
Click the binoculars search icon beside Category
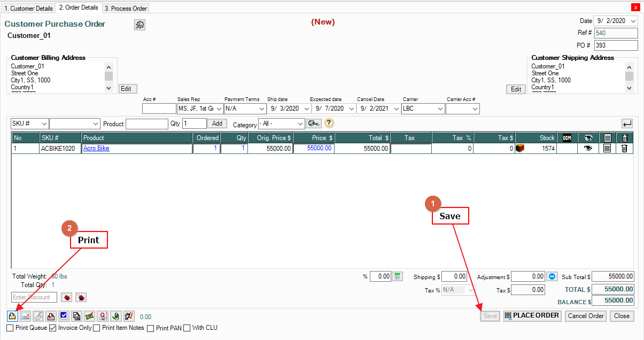[314, 123]
